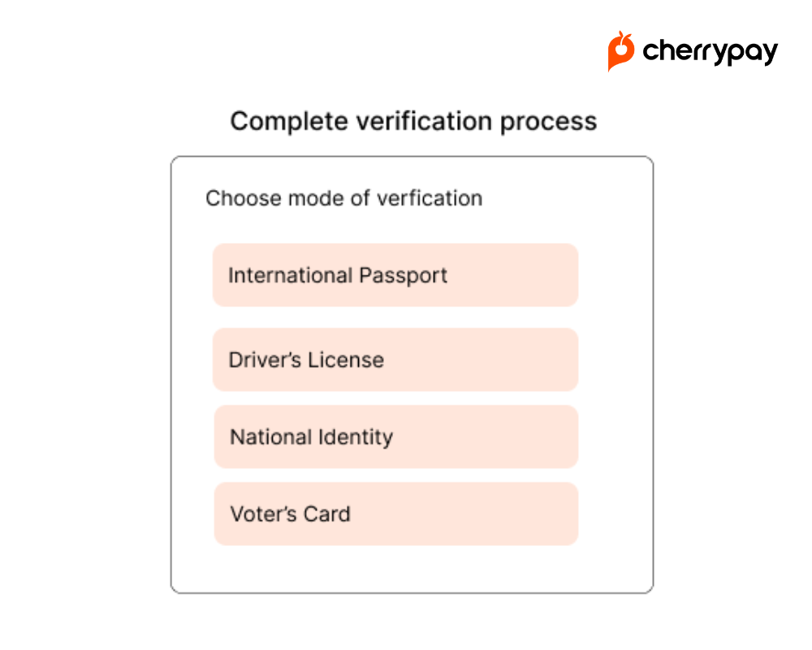The width and height of the screenshot is (812, 650).
Task: Verify with a Voter's Card
Action: 395,513
